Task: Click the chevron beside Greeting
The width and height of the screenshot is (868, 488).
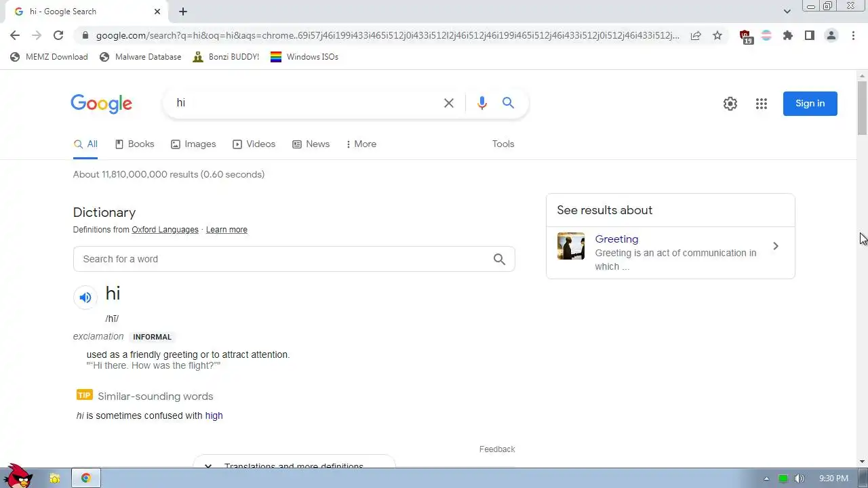Action: click(x=776, y=246)
